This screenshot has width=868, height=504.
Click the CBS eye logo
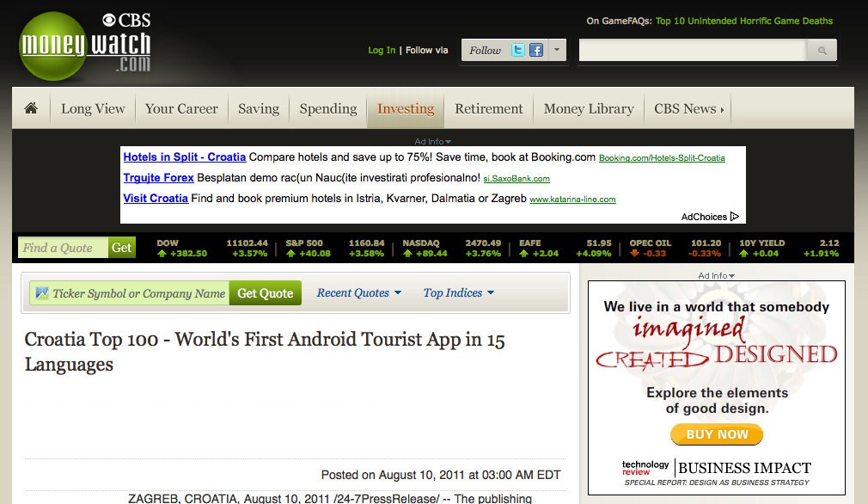(109, 20)
